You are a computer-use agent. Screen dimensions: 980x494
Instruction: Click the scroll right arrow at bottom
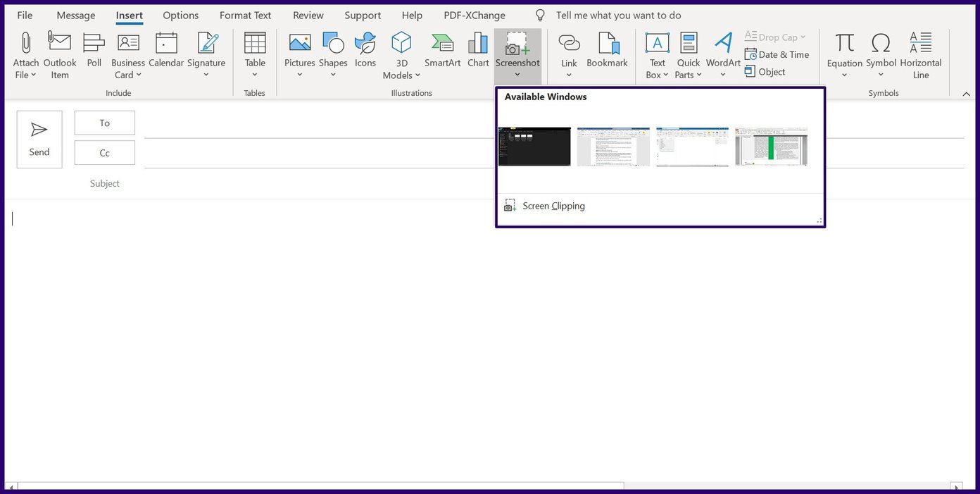click(x=956, y=486)
